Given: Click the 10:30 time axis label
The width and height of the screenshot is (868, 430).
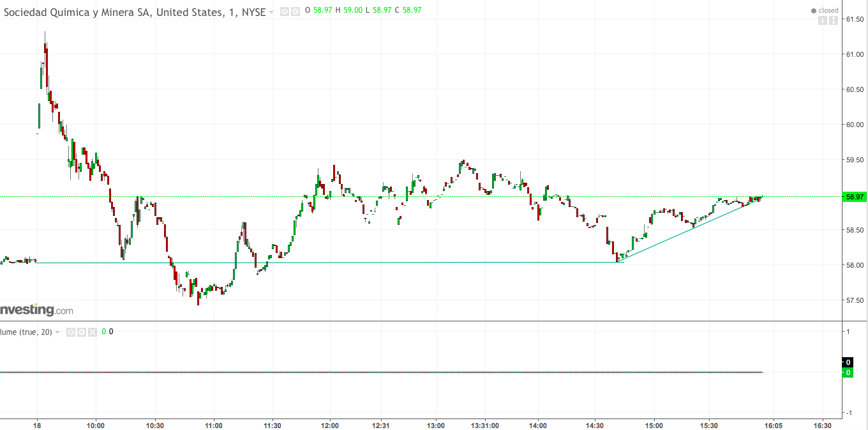Looking at the screenshot, I should pos(155,426).
